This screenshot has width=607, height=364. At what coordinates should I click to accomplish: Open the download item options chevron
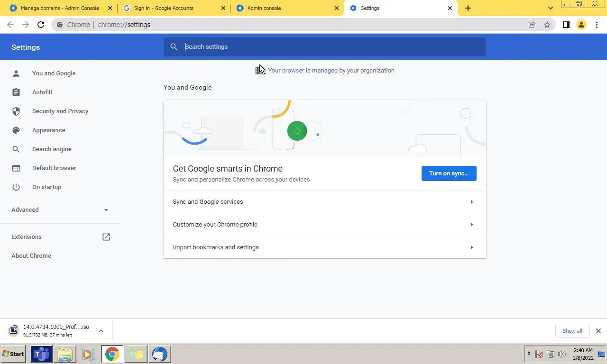(101, 331)
